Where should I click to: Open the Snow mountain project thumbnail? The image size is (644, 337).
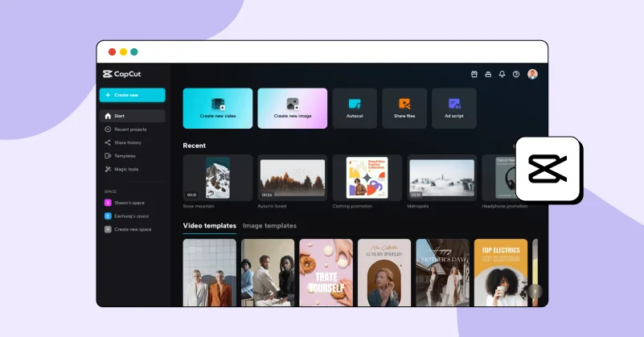(218, 178)
